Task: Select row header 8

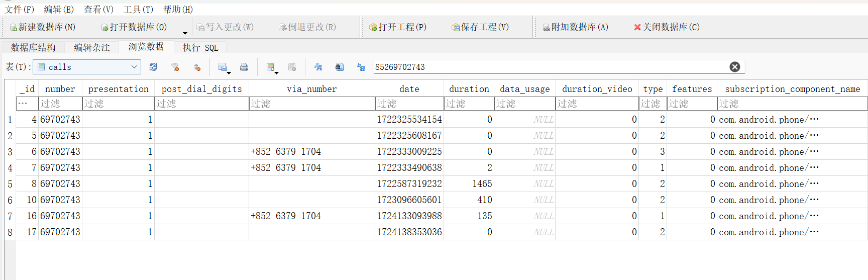Action: [10, 232]
